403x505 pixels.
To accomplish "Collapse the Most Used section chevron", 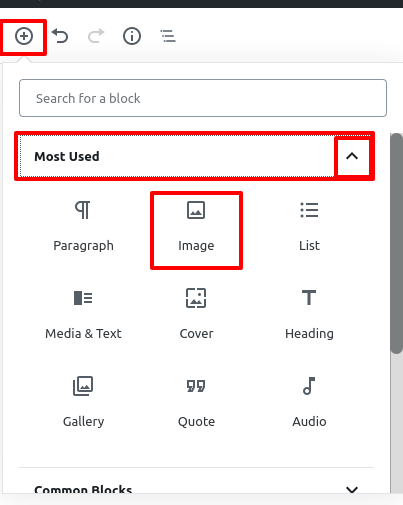I will point(352,156).
